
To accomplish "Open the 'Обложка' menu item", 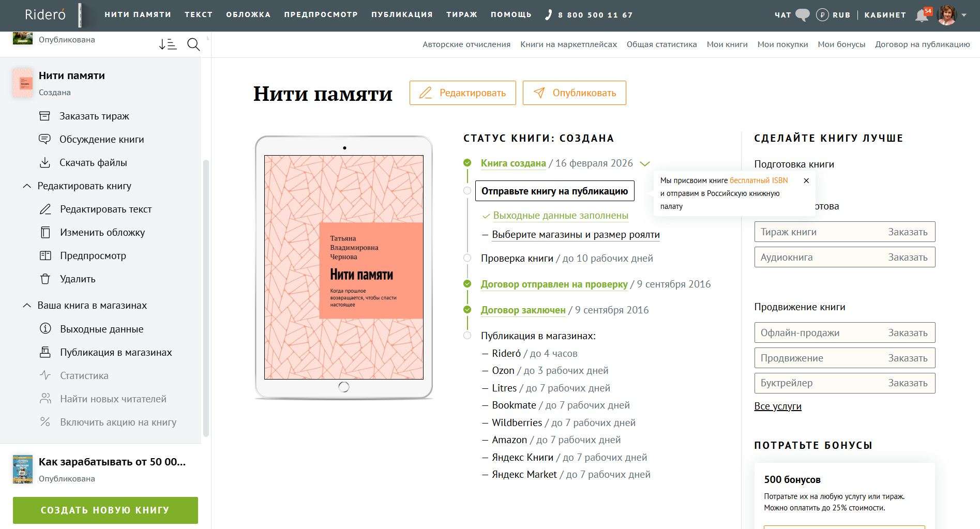I will click(x=248, y=14).
